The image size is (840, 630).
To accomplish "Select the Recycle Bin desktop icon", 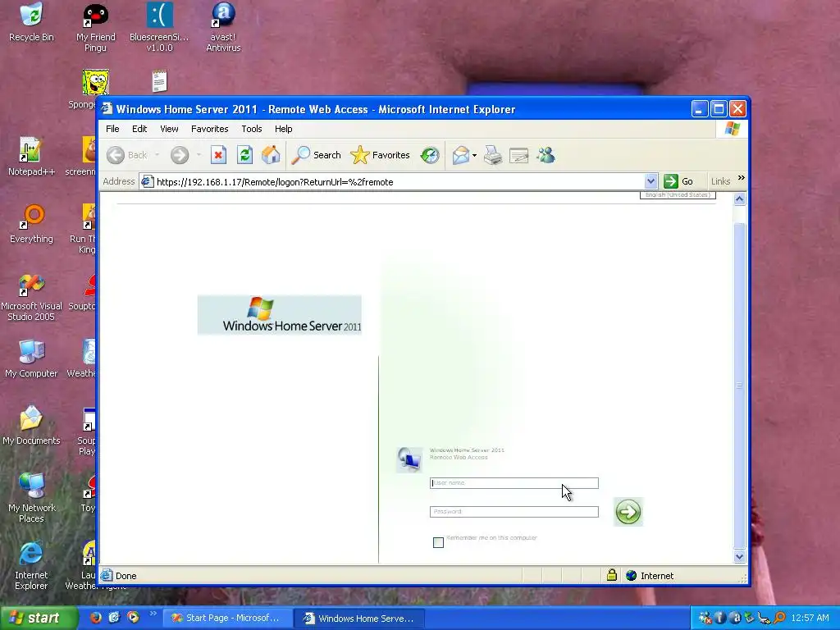I will click(32, 23).
